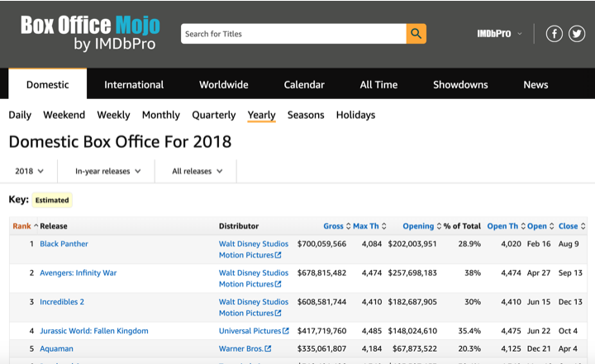Open the Incredibles 2 link

62,302
